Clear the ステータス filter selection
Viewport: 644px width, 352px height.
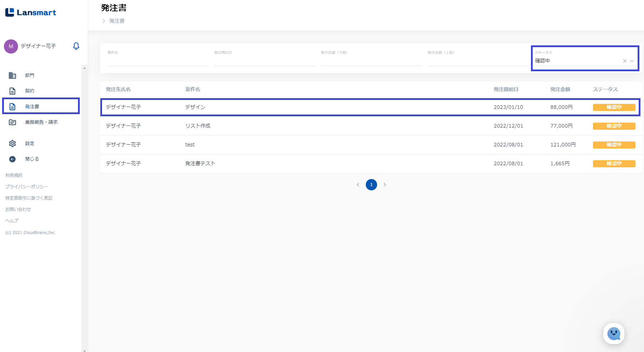pos(625,61)
